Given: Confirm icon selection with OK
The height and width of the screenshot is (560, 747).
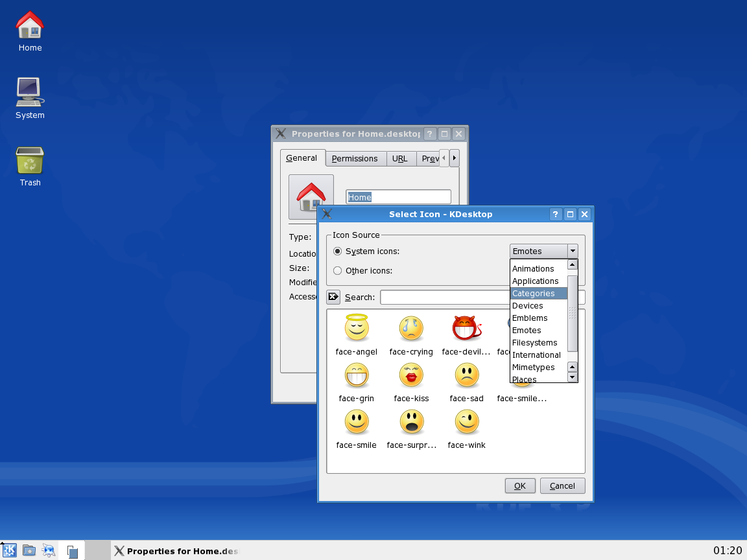Looking at the screenshot, I should click(520, 485).
